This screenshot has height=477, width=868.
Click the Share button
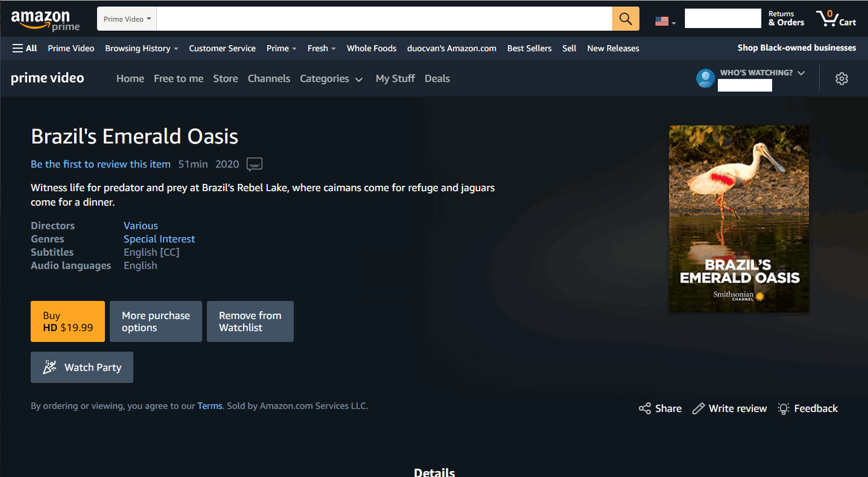660,409
